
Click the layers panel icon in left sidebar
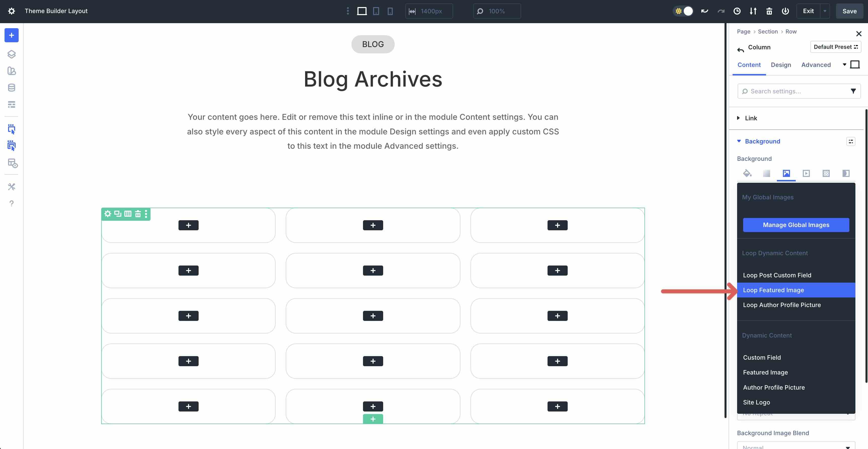click(x=12, y=54)
